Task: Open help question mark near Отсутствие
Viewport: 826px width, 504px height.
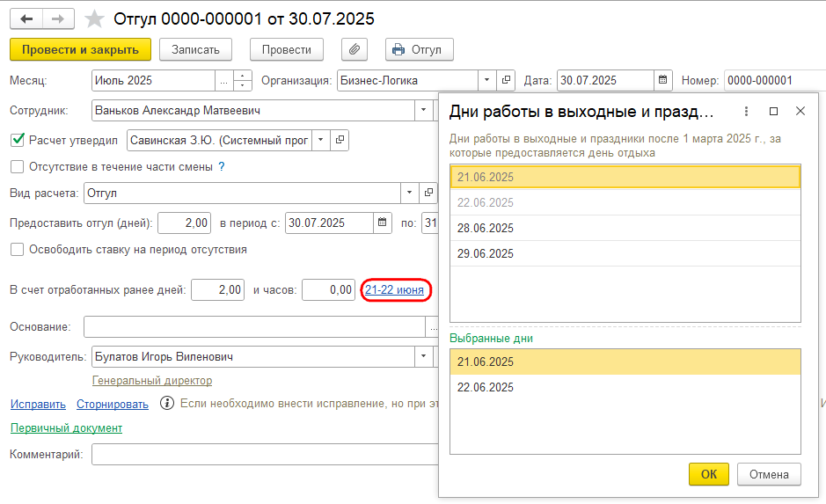Action: (222, 167)
